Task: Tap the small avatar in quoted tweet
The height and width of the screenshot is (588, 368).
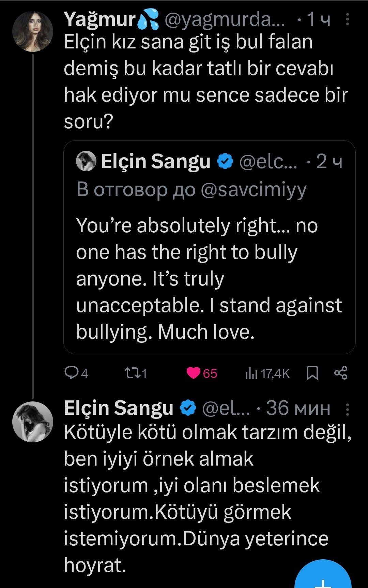Action: point(86,161)
